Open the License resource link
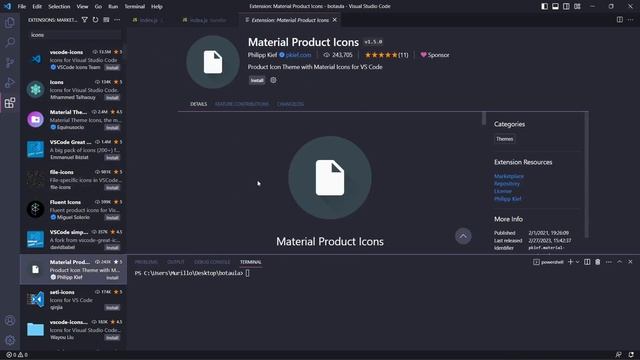The width and height of the screenshot is (640, 360). 503,191
